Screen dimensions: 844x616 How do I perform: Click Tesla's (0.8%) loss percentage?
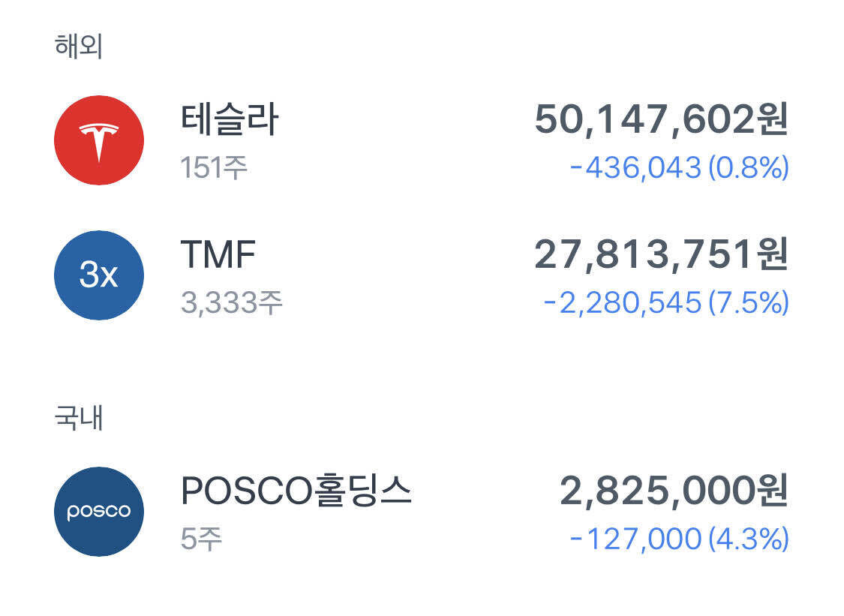click(749, 168)
